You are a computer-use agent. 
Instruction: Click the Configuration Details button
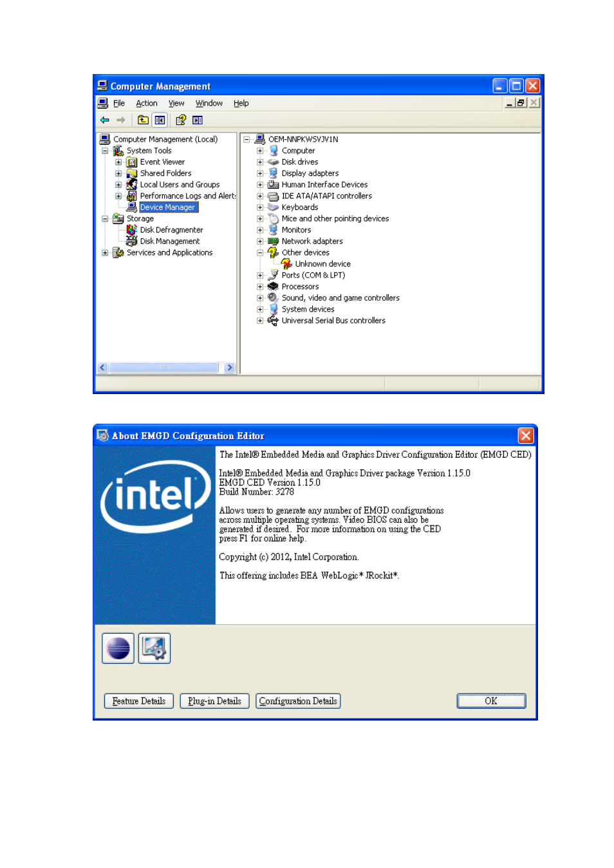coord(298,701)
